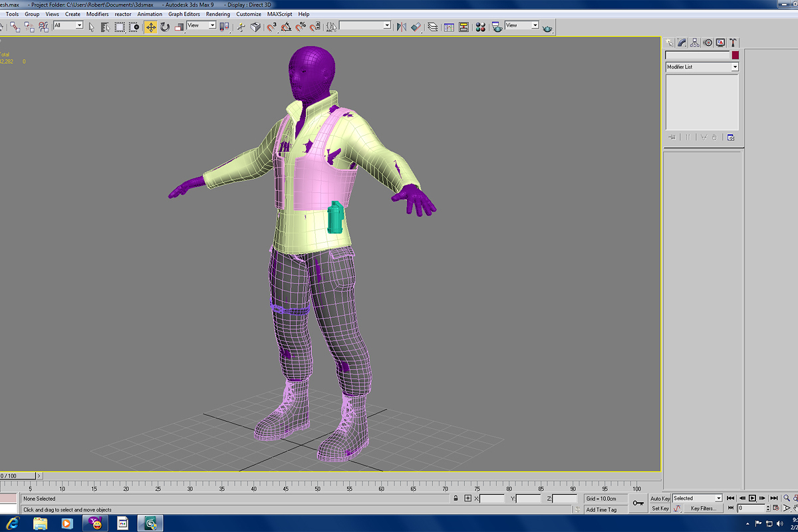Click the X coordinate field

click(x=492, y=498)
